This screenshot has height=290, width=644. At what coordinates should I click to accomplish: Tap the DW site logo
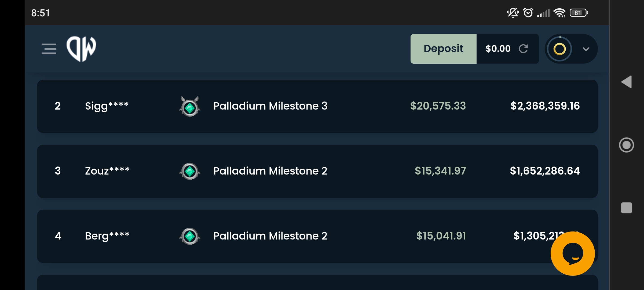point(81,49)
